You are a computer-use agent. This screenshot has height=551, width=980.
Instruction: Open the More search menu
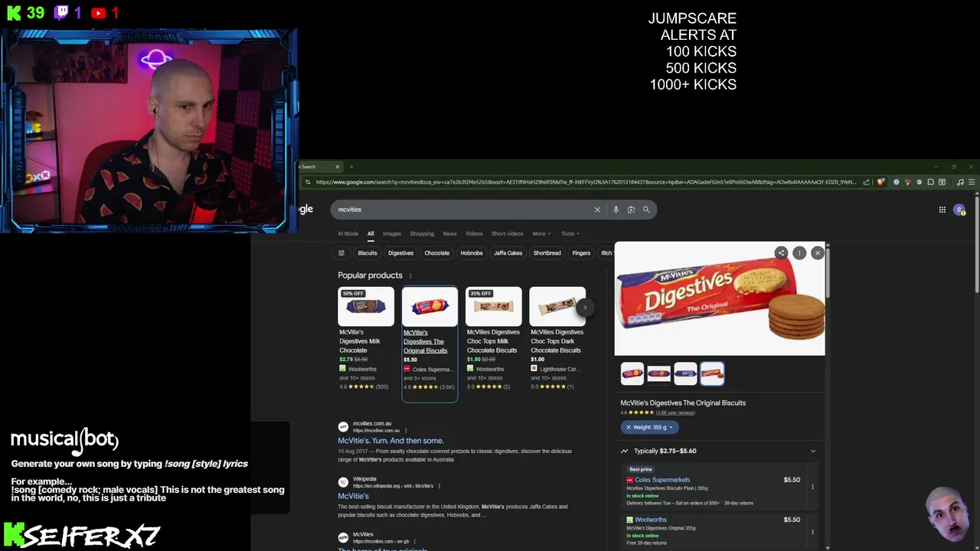(541, 233)
